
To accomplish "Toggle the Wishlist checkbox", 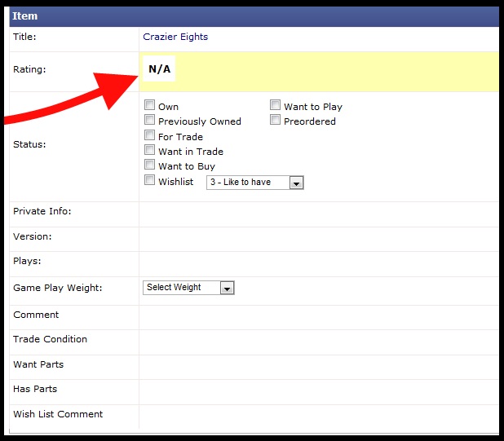I will [150, 180].
